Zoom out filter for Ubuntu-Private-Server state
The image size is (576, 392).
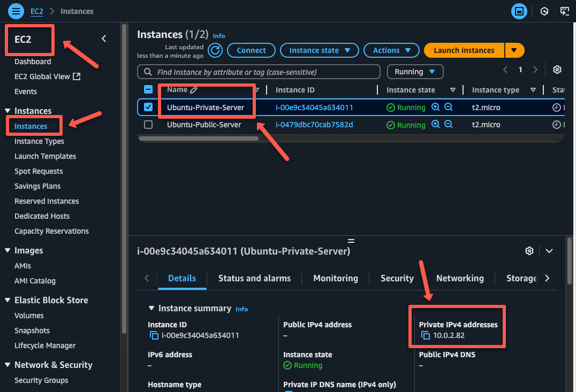point(448,107)
